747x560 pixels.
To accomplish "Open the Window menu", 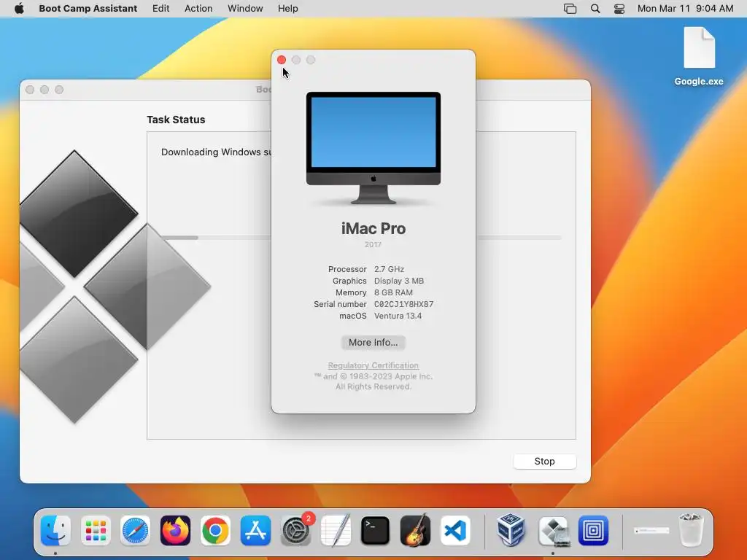I will [245, 9].
